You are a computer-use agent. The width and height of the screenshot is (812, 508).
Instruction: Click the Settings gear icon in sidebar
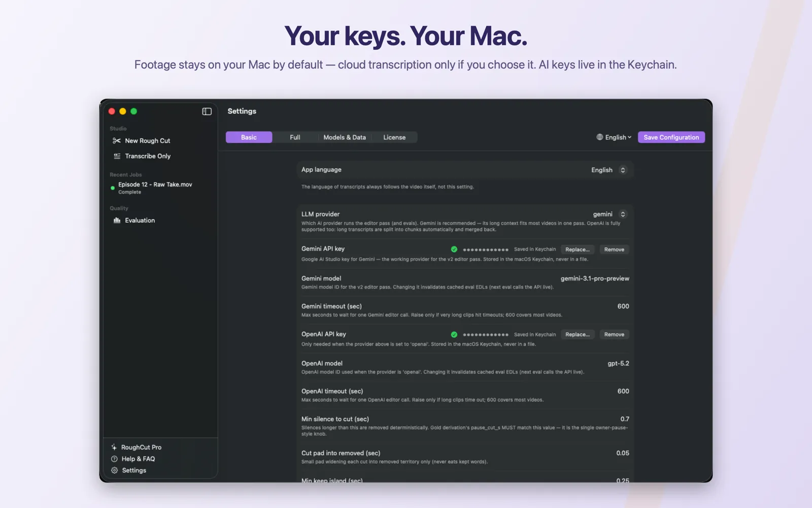click(114, 470)
